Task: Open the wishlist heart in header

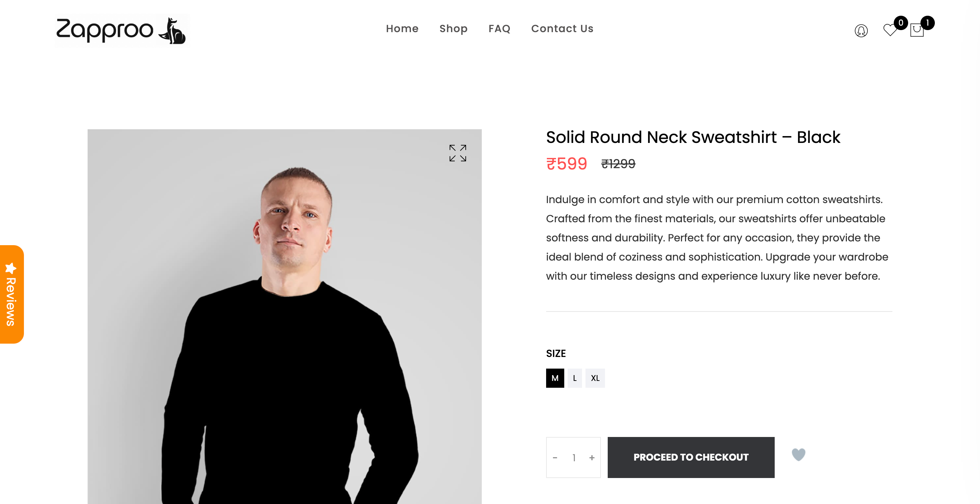Action: (890, 30)
